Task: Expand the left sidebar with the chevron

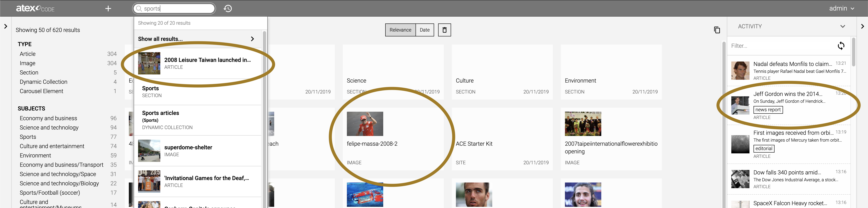Action: point(6,26)
